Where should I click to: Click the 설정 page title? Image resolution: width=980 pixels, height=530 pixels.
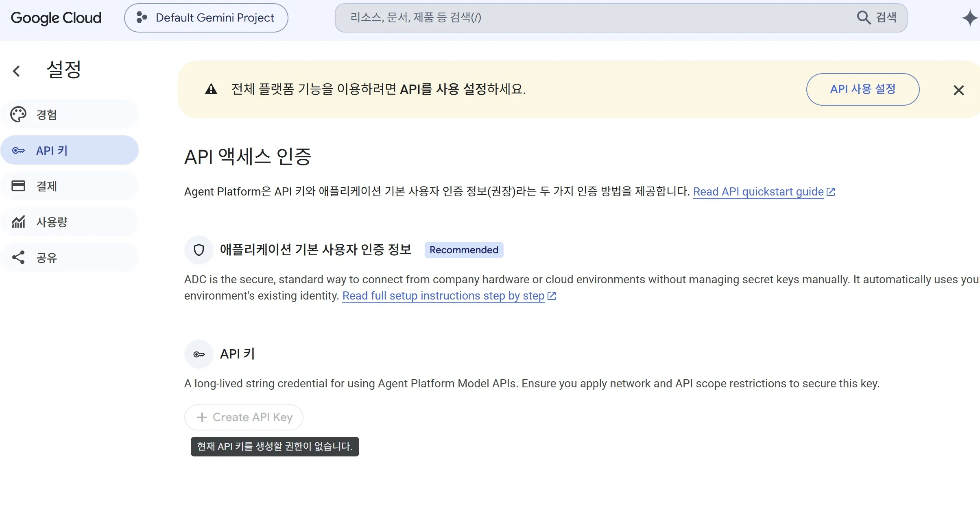(64, 70)
